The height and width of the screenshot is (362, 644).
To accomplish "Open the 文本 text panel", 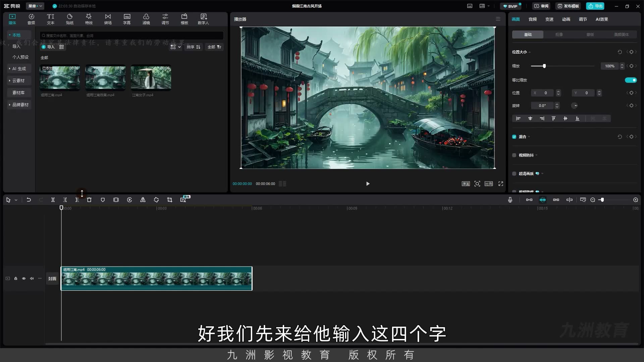I will tap(51, 19).
